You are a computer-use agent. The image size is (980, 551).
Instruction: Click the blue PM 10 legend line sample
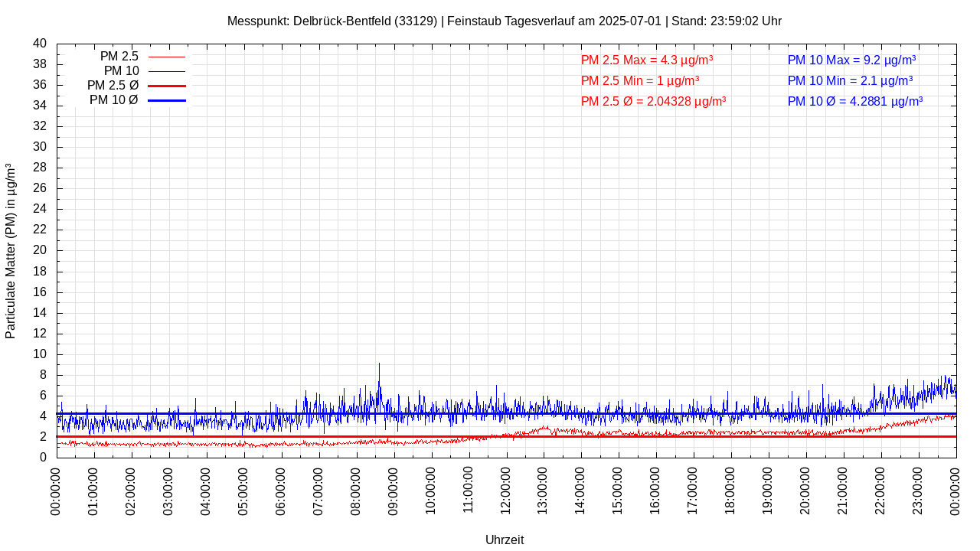pyautogui.click(x=166, y=71)
